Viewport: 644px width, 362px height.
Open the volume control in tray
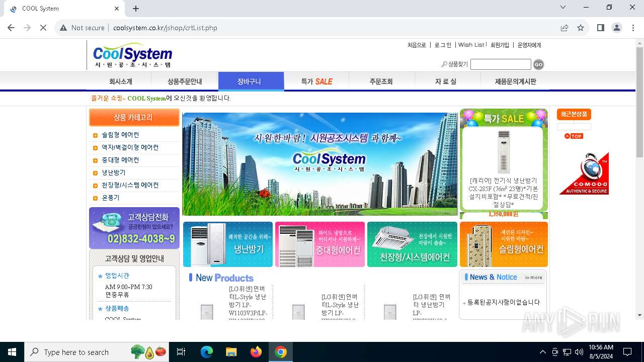pos(579,352)
